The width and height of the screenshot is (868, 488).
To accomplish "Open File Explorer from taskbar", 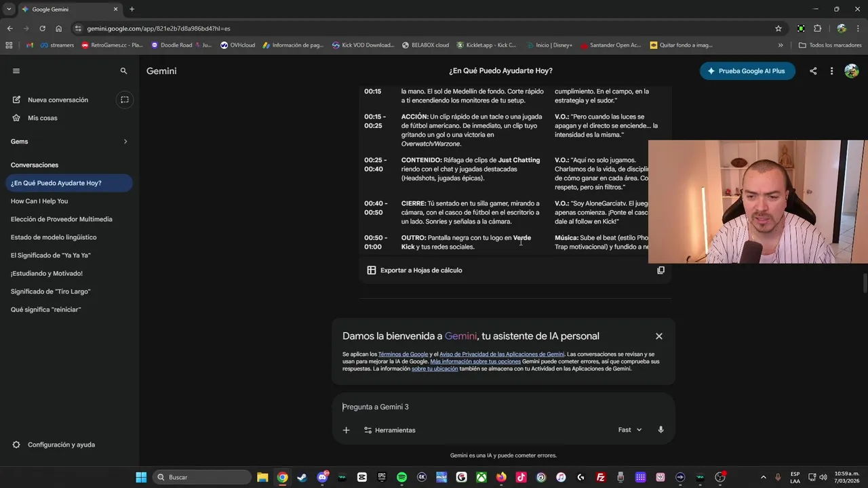I will [x=262, y=477].
